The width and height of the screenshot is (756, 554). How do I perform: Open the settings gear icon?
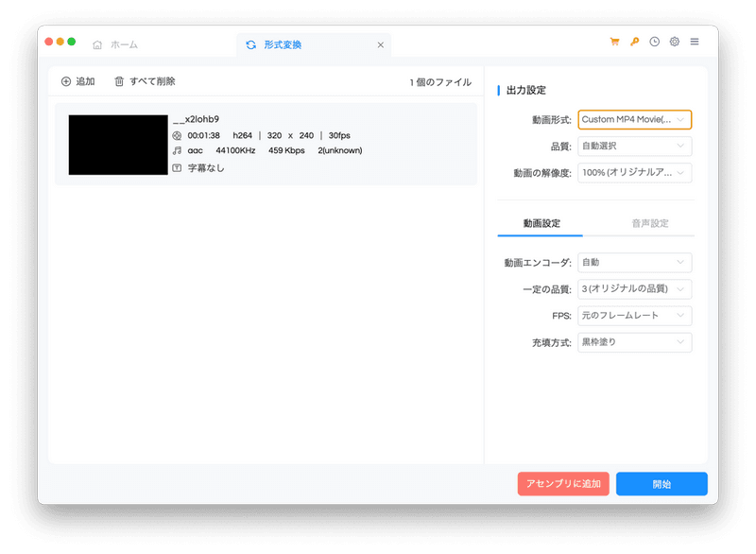pos(675,42)
